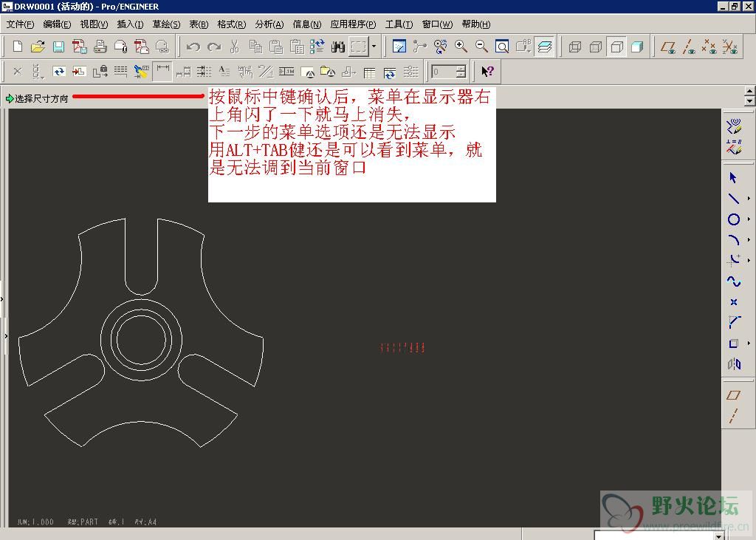Undo the last action

click(x=193, y=47)
